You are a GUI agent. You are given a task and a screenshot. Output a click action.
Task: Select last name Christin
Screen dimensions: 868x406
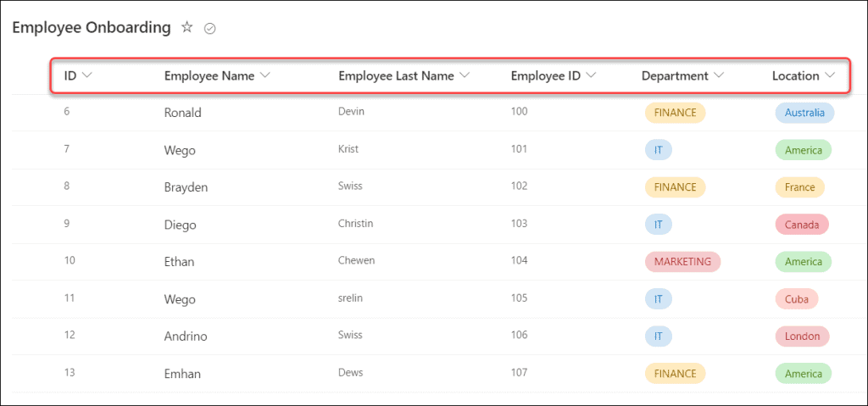tap(355, 223)
